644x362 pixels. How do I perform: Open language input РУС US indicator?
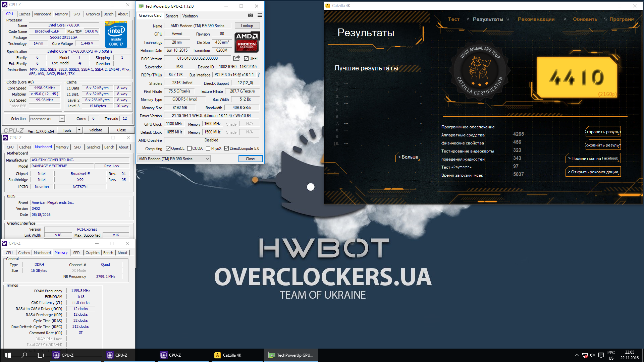pos(611,355)
